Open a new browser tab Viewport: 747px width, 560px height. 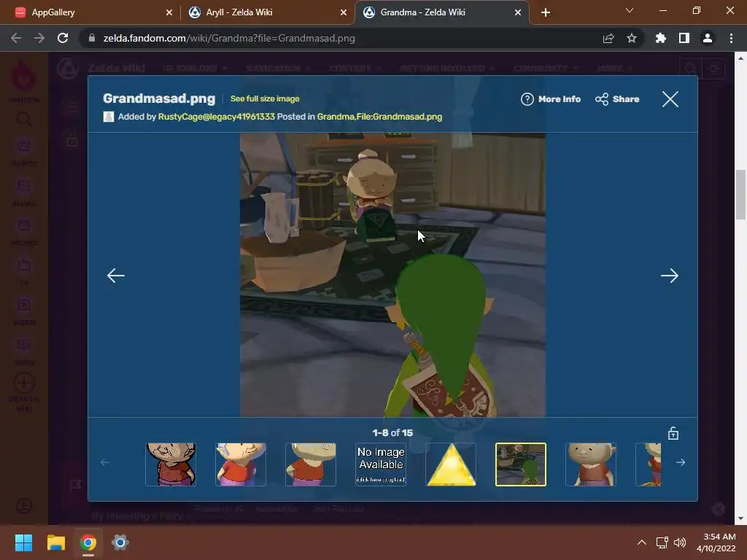pyautogui.click(x=546, y=12)
